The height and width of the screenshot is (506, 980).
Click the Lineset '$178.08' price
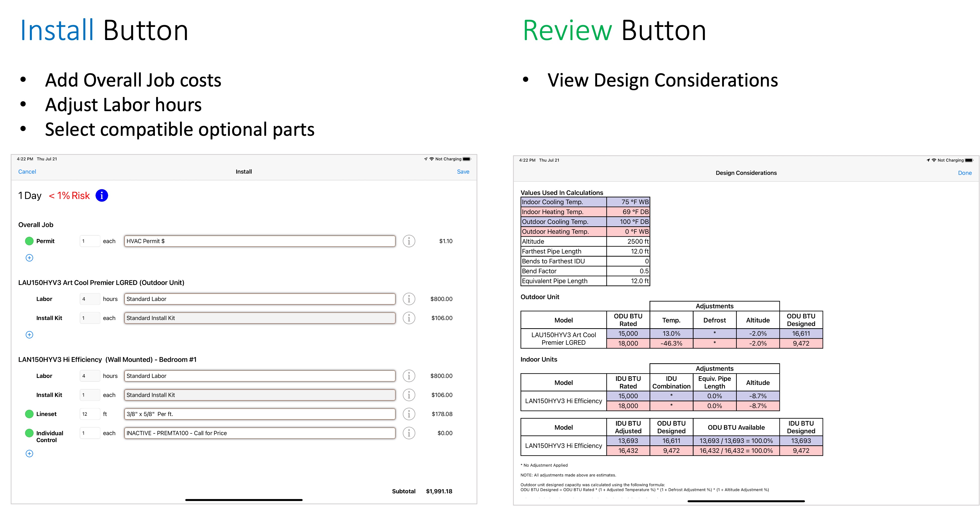(442, 414)
